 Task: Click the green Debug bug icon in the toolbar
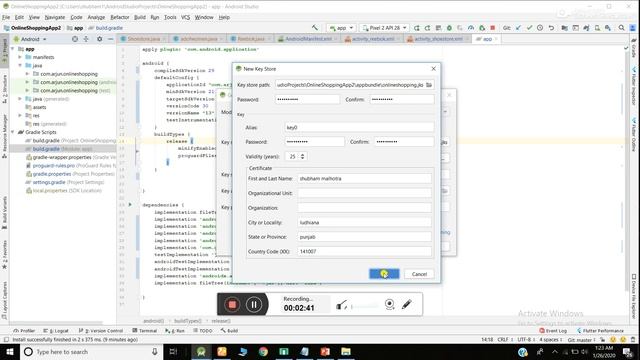[x=449, y=28]
